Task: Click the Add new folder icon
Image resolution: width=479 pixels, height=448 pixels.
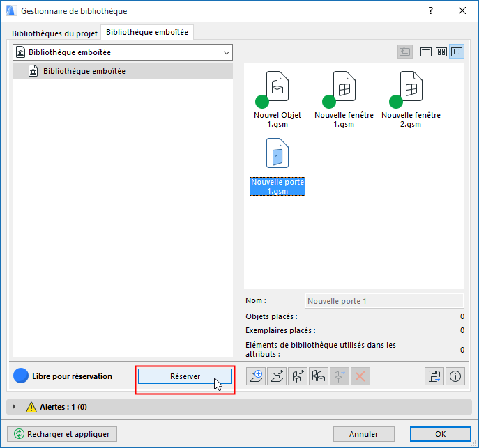Action: 256,376
